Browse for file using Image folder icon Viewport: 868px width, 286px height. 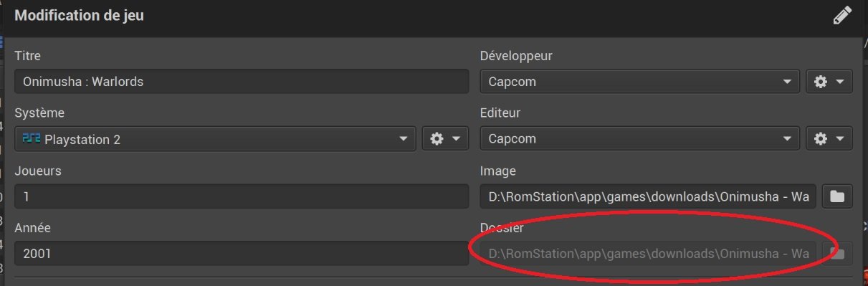click(837, 196)
